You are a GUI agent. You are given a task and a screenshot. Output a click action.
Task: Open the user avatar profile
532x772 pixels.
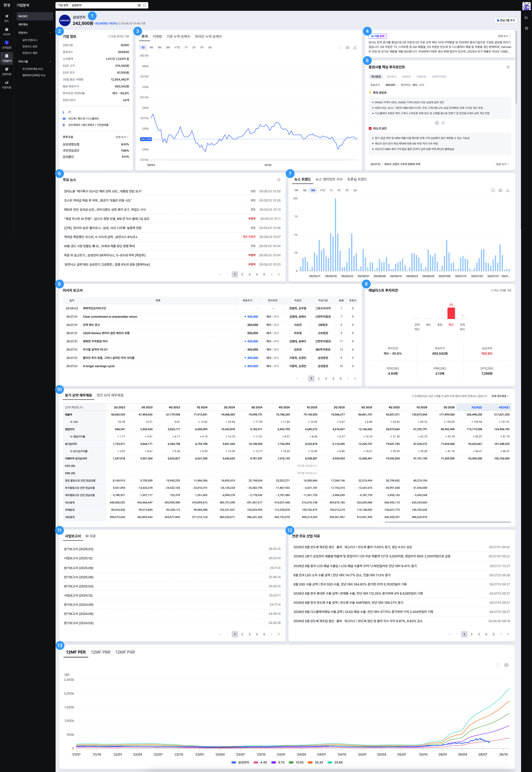pos(526,6)
